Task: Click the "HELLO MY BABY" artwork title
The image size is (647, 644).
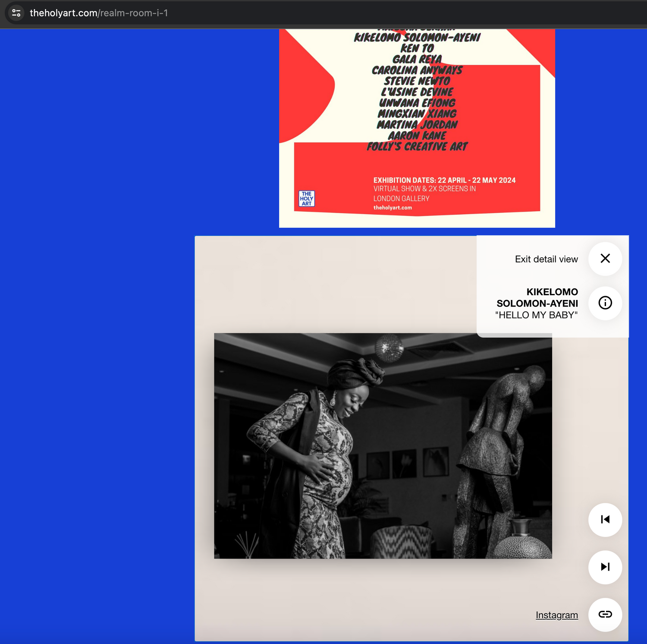Action: coord(537,315)
